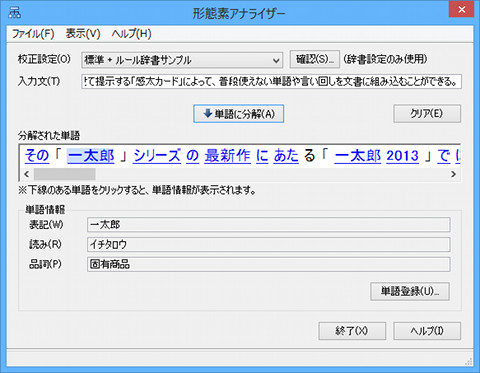This screenshot has height=373, width=480.
Task: Open the ファイル(F) menu
Action: pyautogui.click(x=33, y=34)
